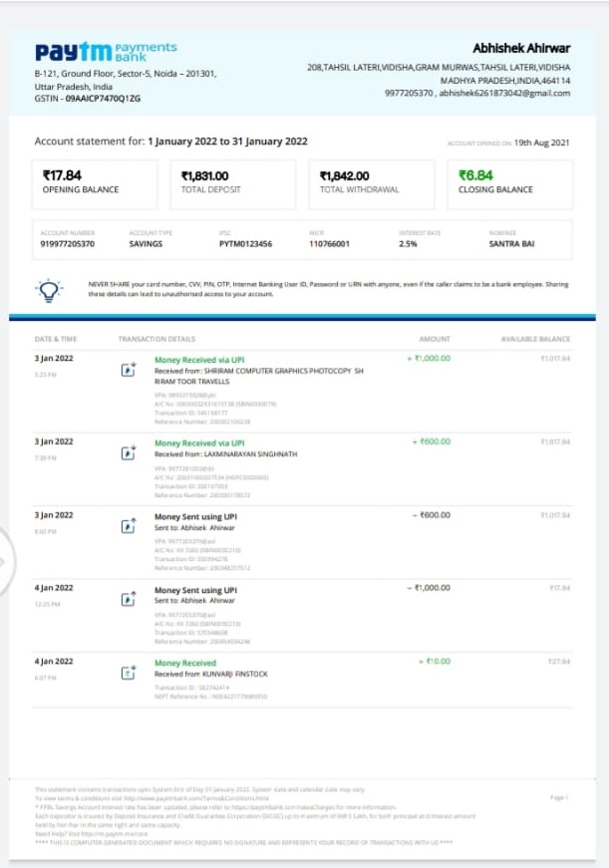Click the UPI received icon for ₹1,000.00 transaction
This screenshot has height=868, width=609.
(129, 370)
